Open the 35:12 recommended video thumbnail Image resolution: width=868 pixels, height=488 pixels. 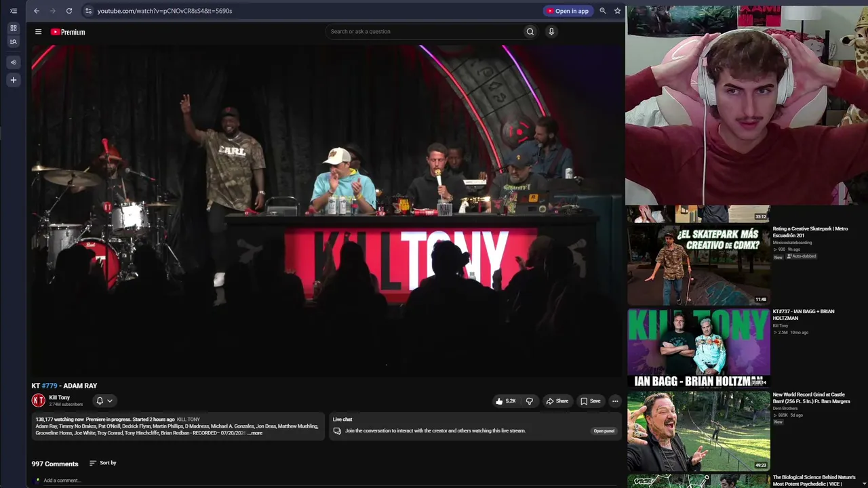coord(698,213)
